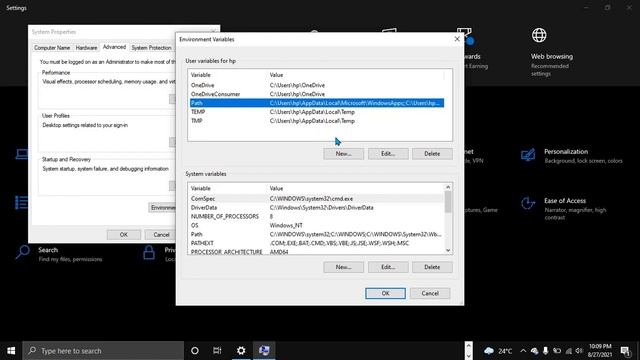Open the clock and date in taskbar
The image size is (640, 360).
(600, 351)
